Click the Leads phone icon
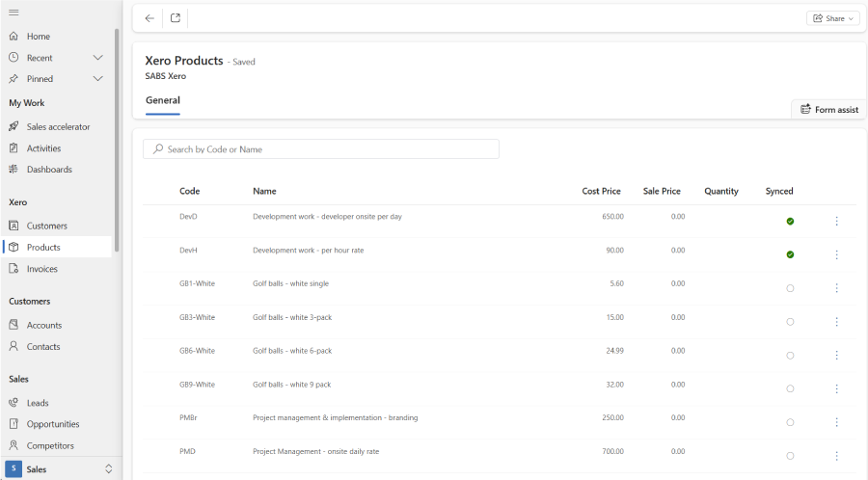Image resolution: width=868 pixels, height=480 pixels. tap(14, 403)
